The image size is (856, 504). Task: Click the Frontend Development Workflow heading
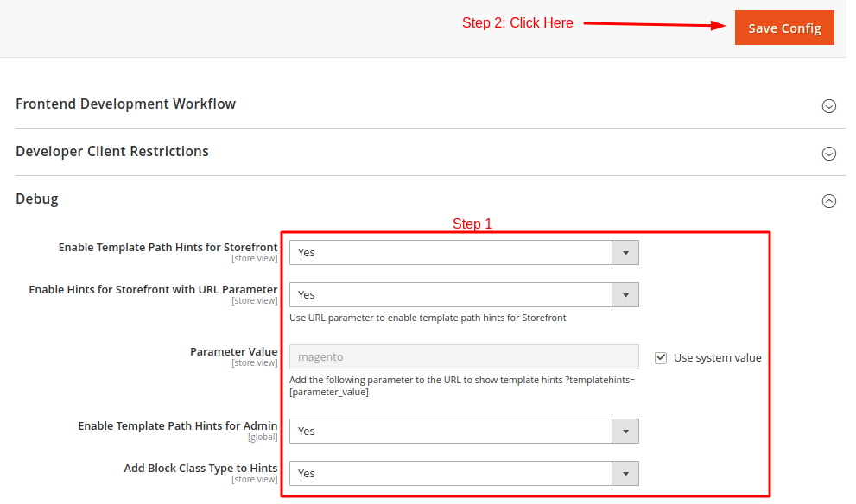coord(125,104)
